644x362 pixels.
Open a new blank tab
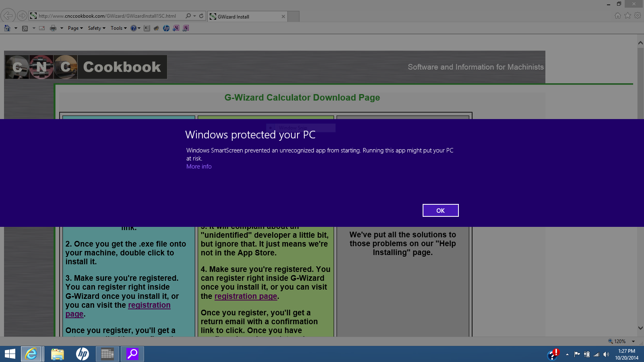click(294, 16)
